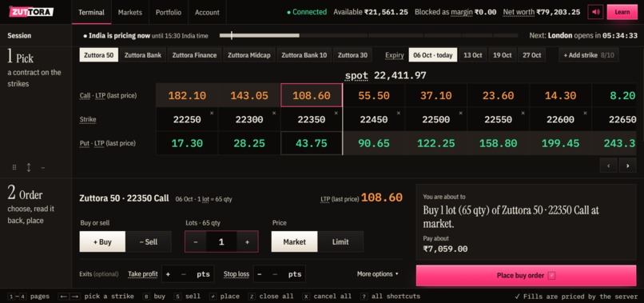Select Buy side
Viewport: 644px width, 303px height.
(x=102, y=241)
